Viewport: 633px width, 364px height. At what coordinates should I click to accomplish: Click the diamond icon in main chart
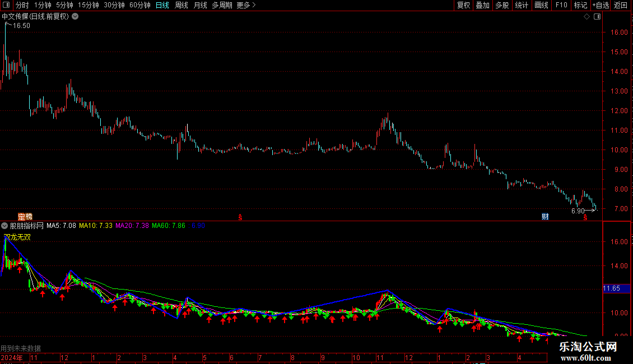pos(587,17)
